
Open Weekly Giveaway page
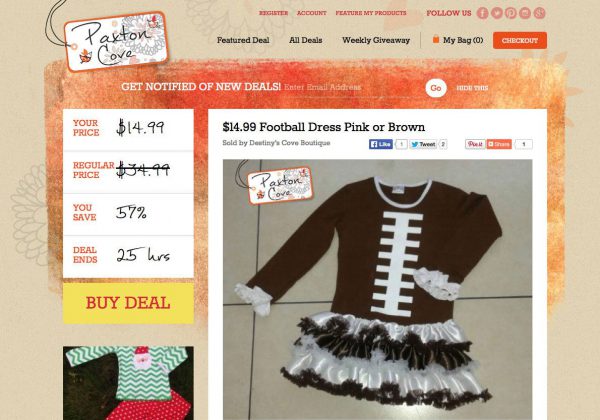[x=376, y=40]
